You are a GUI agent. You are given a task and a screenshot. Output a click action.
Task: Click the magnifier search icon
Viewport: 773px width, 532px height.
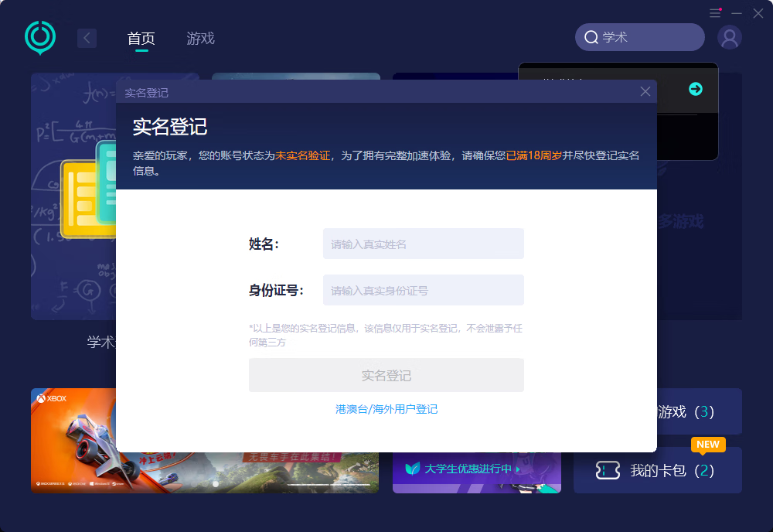(x=591, y=37)
